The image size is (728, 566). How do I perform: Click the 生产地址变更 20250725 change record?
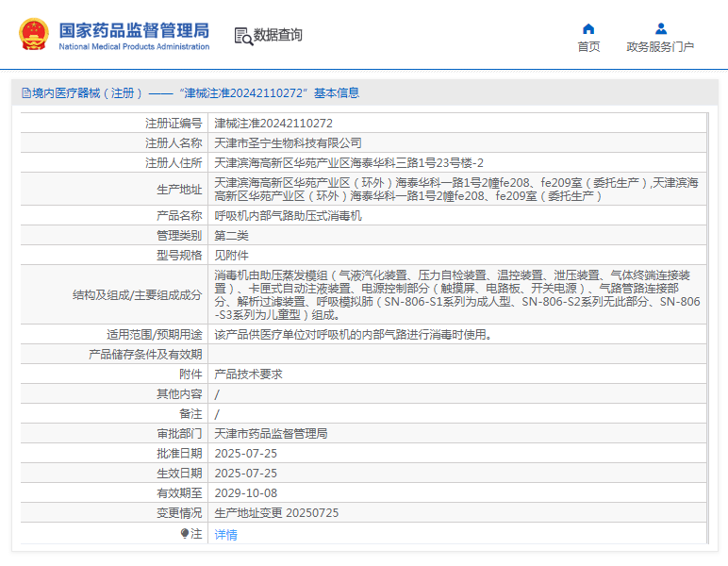(276, 513)
